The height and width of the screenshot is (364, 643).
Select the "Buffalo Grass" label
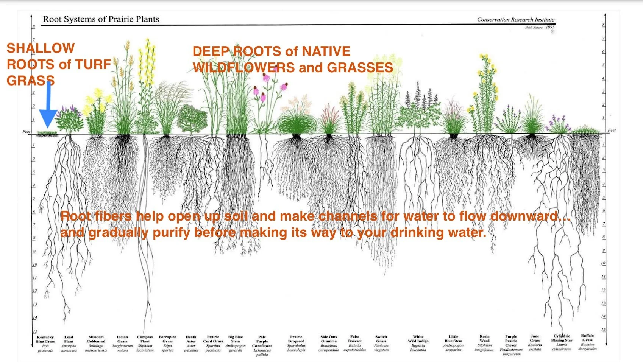pyautogui.click(x=587, y=338)
